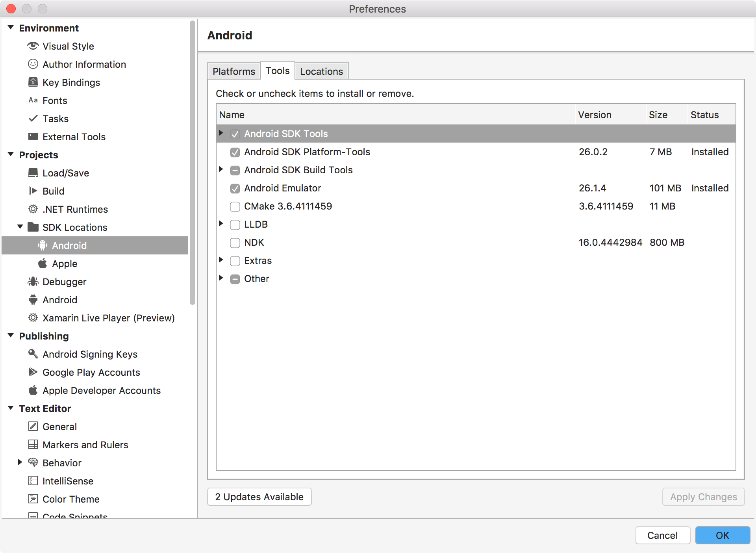Viewport: 756px width, 553px height.
Task: Click the 2 Updates Available button
Action: tap(259, 497)
